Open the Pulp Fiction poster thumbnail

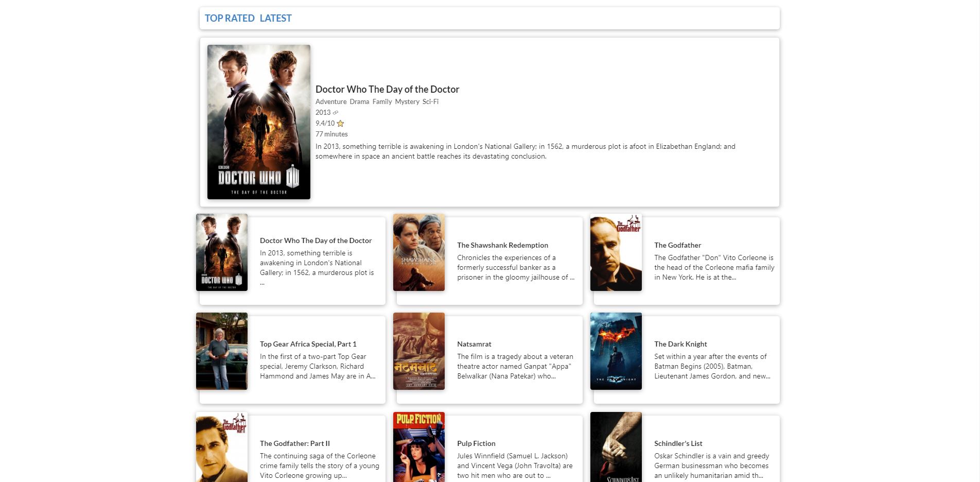point(419,447)
